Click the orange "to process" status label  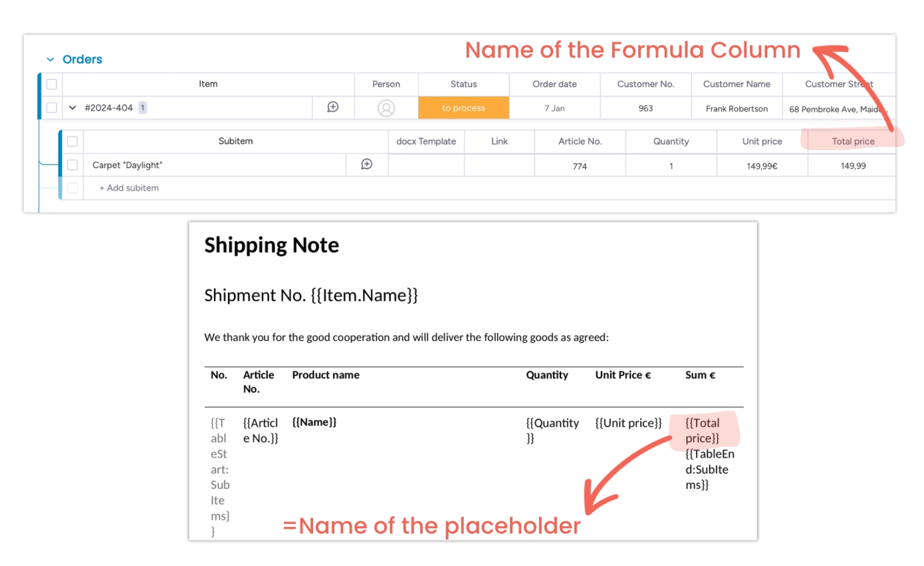[463, 108]
